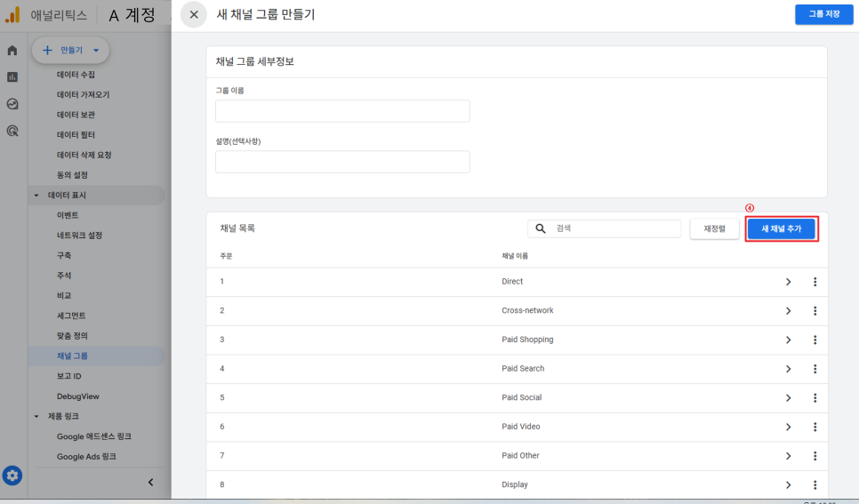This screenshot has height=504, width=859.
Task: Expand the Direct channel row chevron
Action: click(789, 282)
